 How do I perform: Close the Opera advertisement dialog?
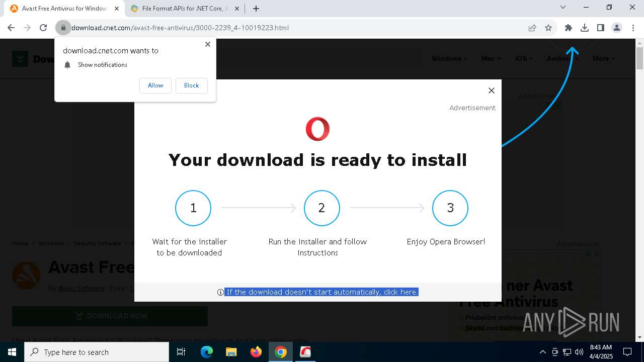point(492,90)
